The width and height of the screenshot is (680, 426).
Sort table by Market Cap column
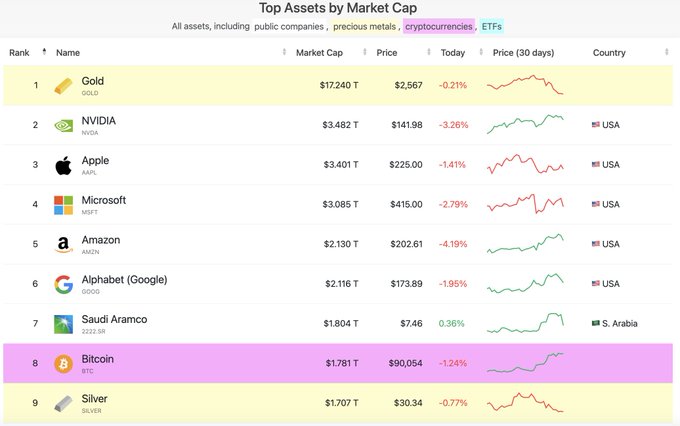[320, 51]
